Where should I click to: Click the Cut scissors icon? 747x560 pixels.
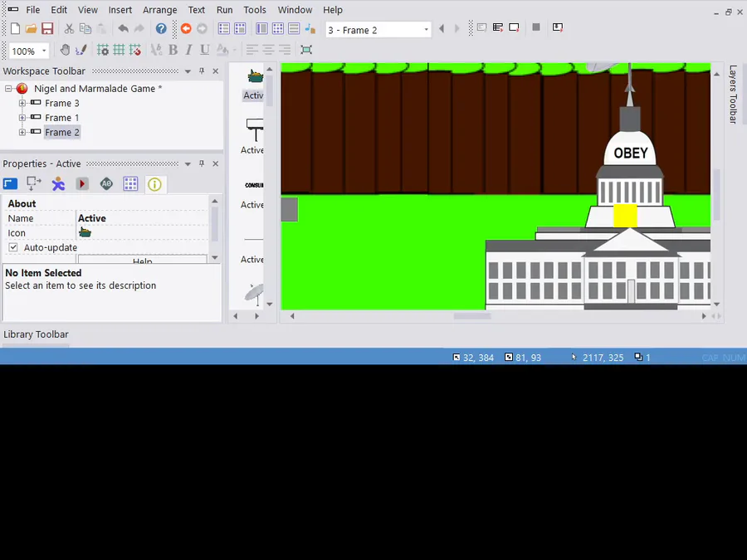click(69, 28)
